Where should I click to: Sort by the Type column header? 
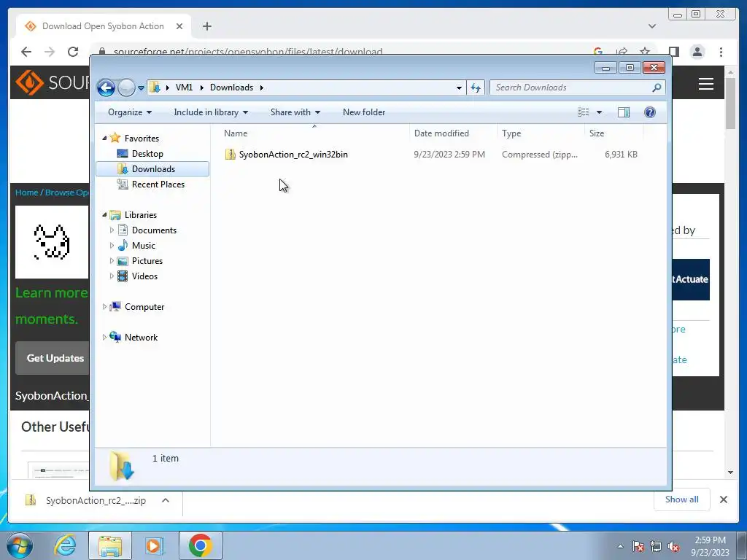coord(541,133)
